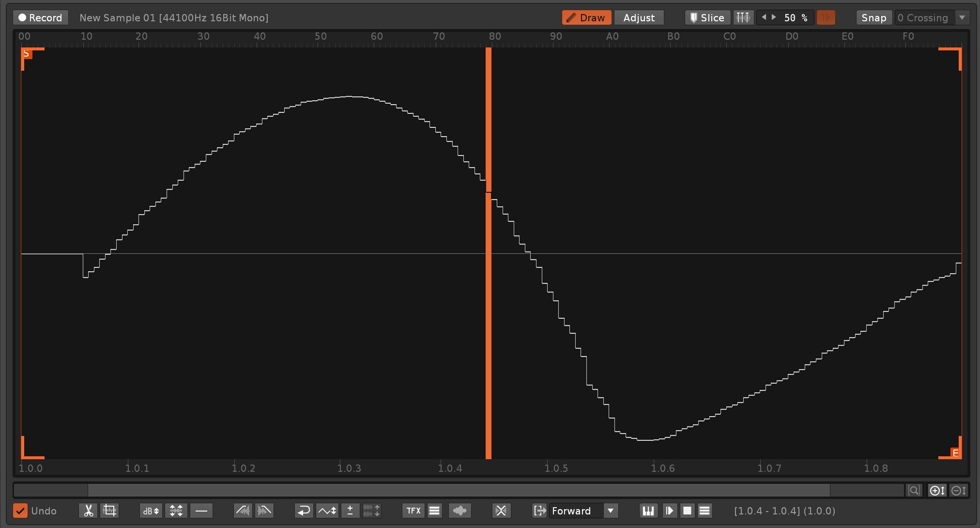Click the Record button
Screen dimensions: 980x528
coord(41,18)
